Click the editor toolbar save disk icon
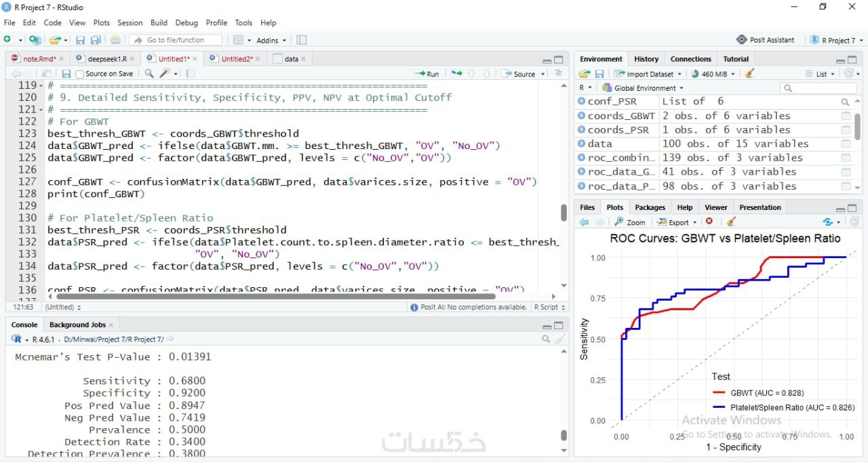Screen dimensions: 868x462 tap(66, 74)
